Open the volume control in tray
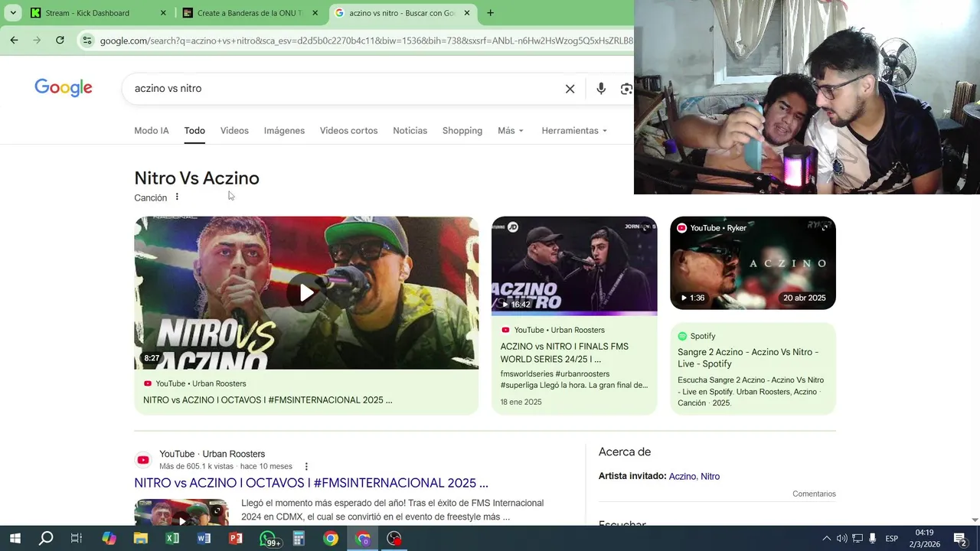Viewport: 980px width, 551px height. click(841, 539)
